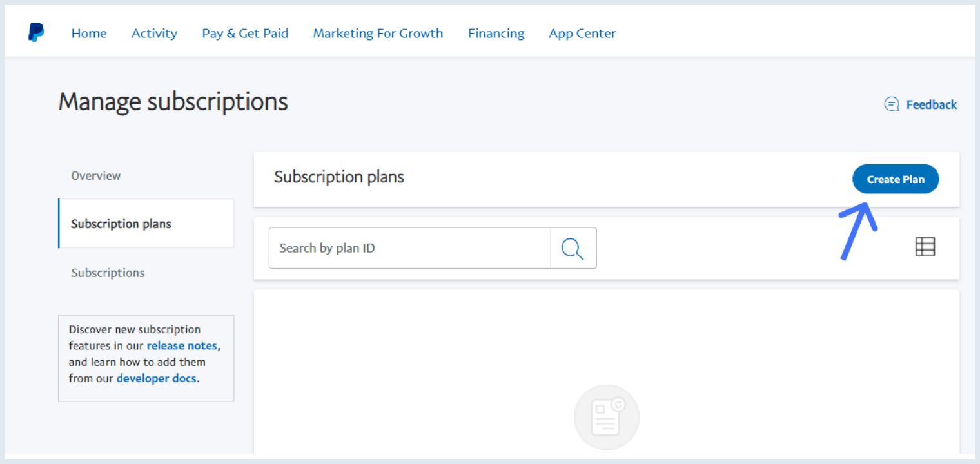Click the magnifying glass search icon
The width and height of the screenshot is (980, 464).
[x=573, y=247]
